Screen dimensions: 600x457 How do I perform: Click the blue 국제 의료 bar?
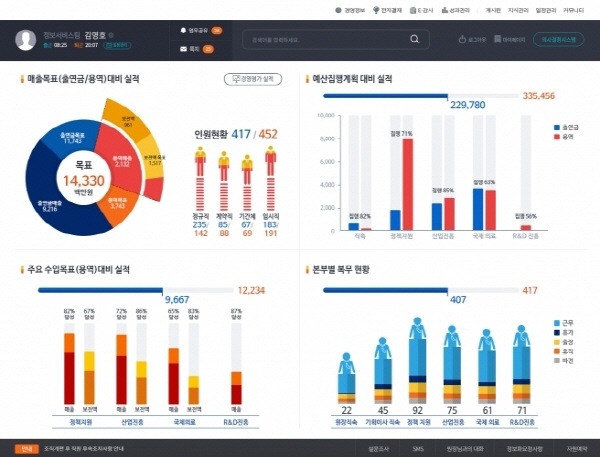click(478, 209)
